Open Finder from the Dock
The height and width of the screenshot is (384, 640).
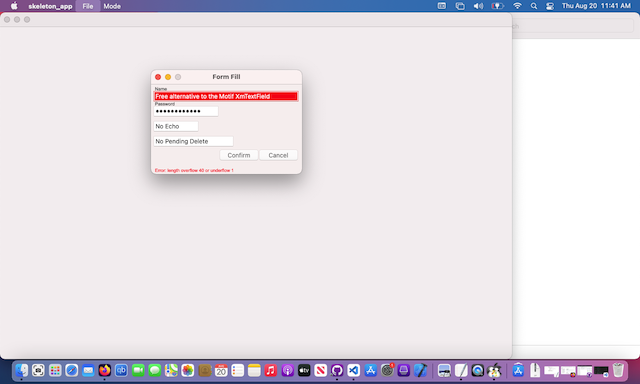(x=22, y=370)
